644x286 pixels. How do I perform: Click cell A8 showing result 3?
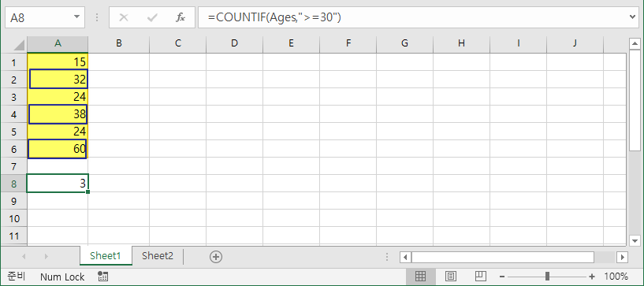point(58,184)
